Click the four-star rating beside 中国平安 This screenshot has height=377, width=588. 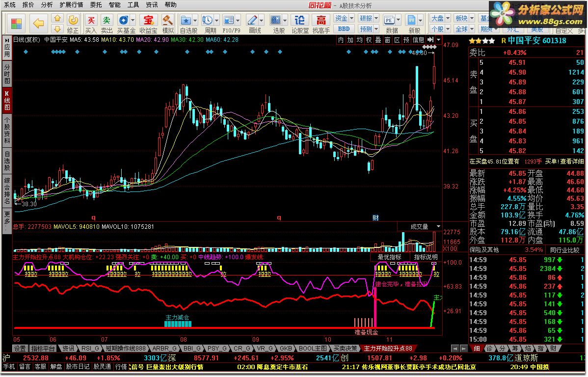pos(481,41)
